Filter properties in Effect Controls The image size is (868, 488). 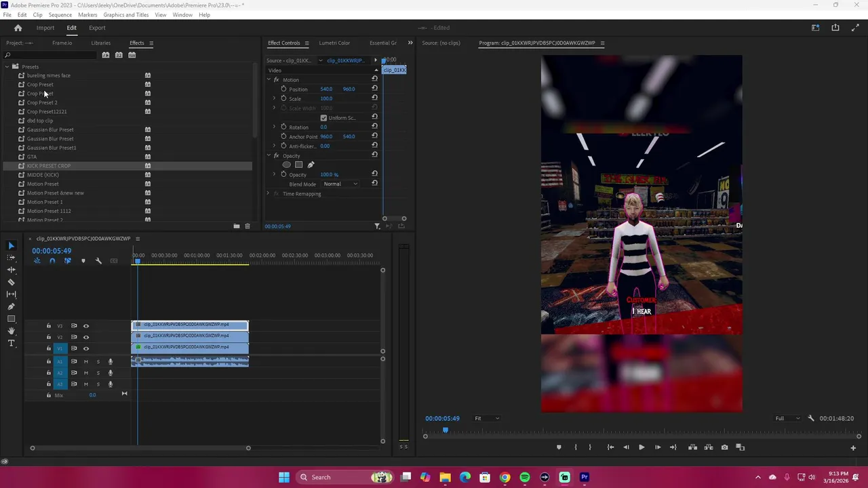point(377,226)
